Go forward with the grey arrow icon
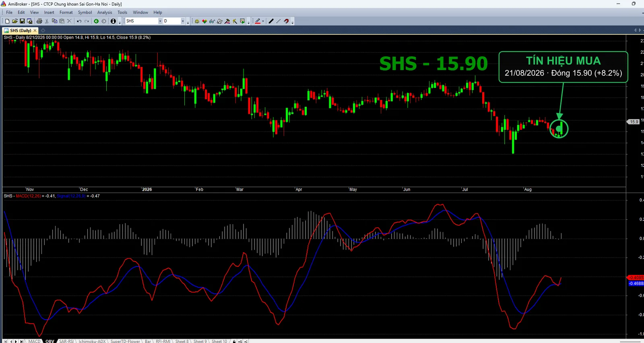The image size is (644, 343). coord(104,21)
